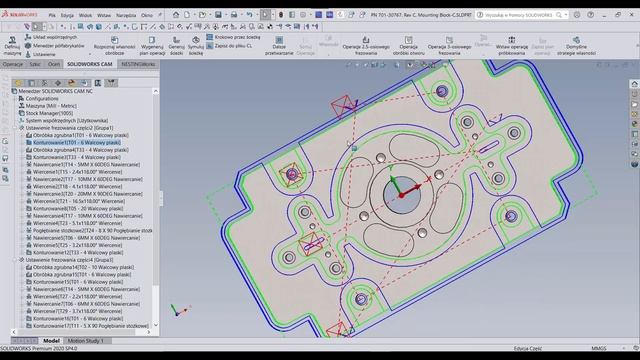The image size is (640, 360).
Task: Select Obróbka zgrubna1[T01 - 6 Walcowy płaski]
Action: point(81,135)
